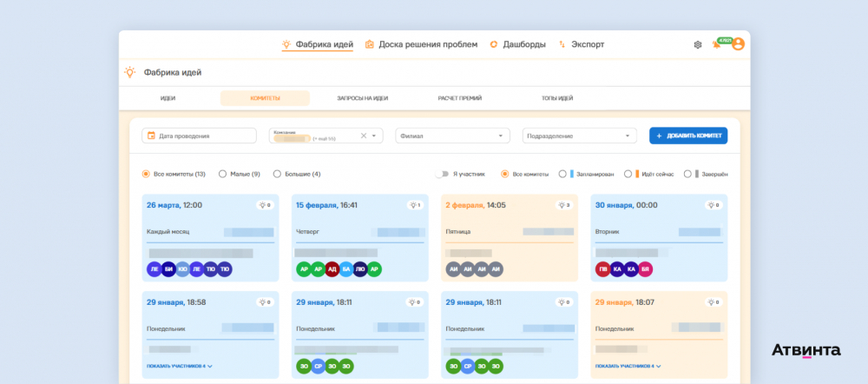Click idea counter on 2 февраля card

pos(564,205)
